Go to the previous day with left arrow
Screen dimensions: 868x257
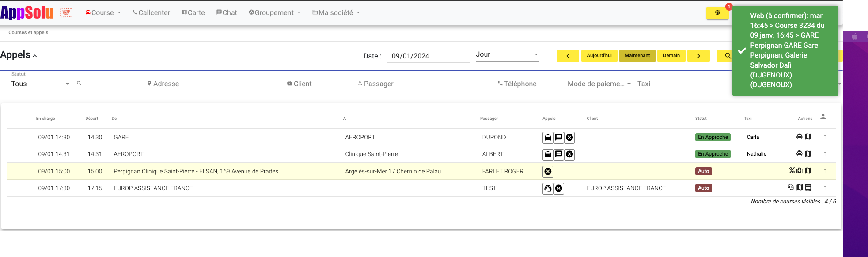[567, 56]
